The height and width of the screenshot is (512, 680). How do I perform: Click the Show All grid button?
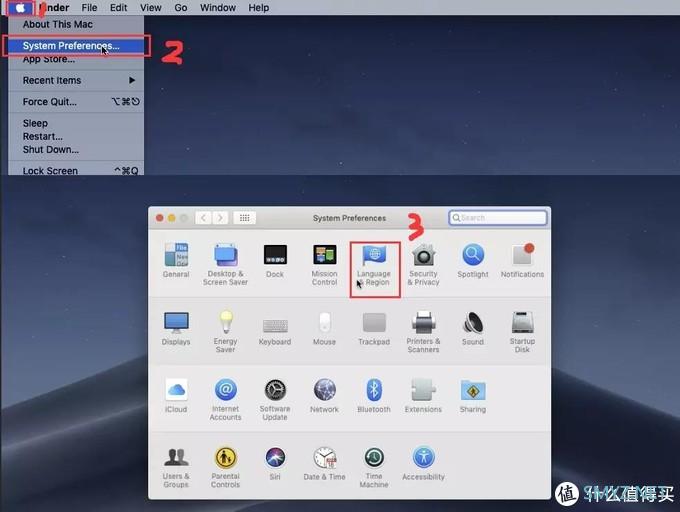click(x=244, y=218)
